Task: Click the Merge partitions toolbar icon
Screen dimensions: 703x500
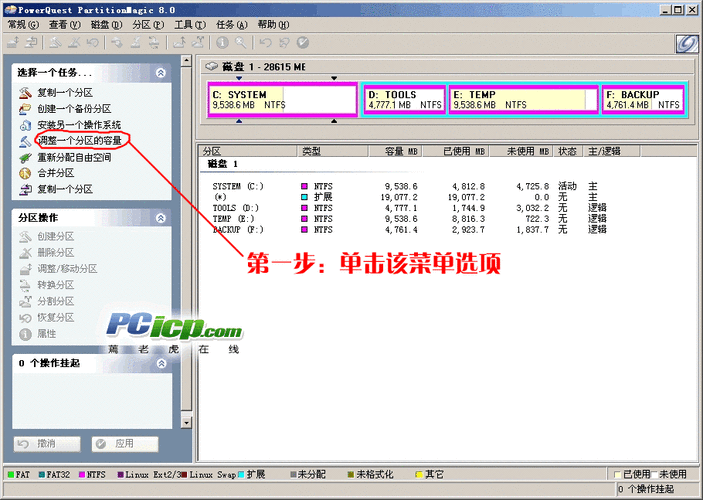Action: pyautogui.click(x=179, y=43)
